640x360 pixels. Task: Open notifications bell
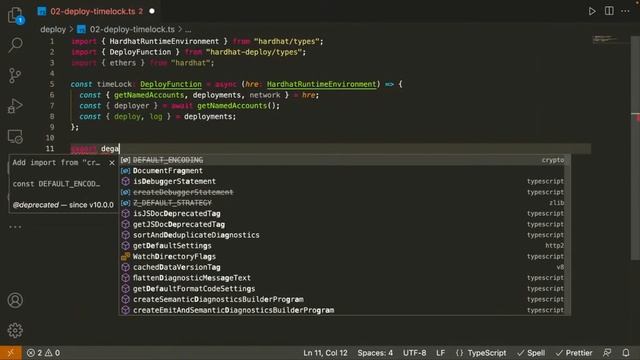pyautogui.click(x=626, y=353)
